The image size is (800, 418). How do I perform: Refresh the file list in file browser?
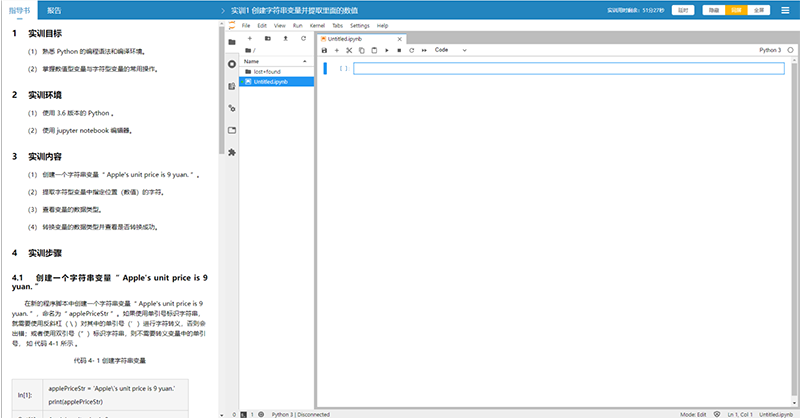point(305,37)
